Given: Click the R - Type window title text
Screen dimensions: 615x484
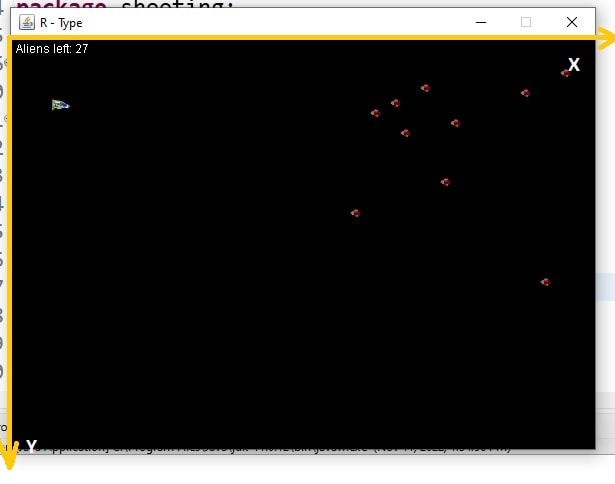Looking at the screenshot, I should point(61,23).
